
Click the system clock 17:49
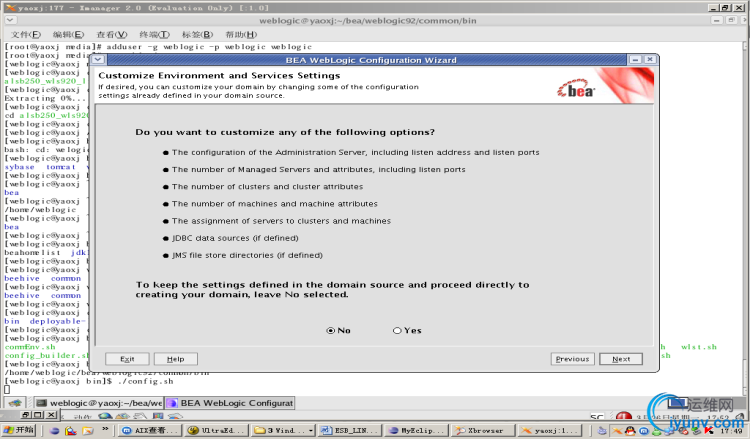click(x=731, y=431)
